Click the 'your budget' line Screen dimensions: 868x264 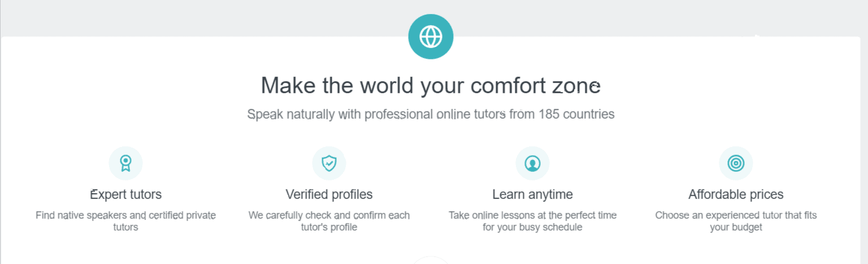[736, 227]
